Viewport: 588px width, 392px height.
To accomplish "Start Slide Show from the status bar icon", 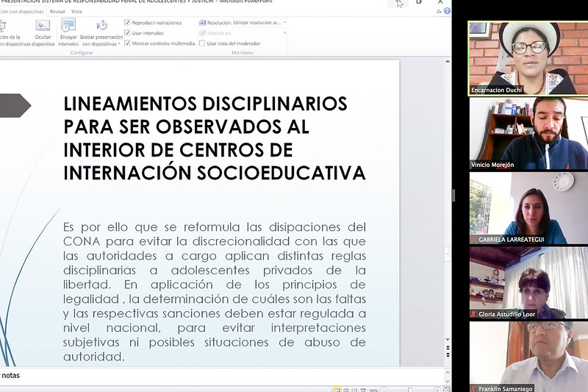I will pos(363,390).
